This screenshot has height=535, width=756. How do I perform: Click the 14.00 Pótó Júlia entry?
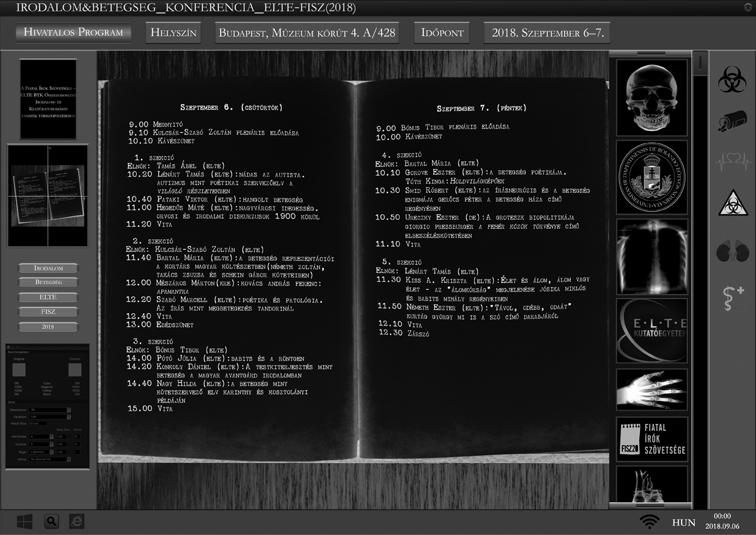click(215, 358)
